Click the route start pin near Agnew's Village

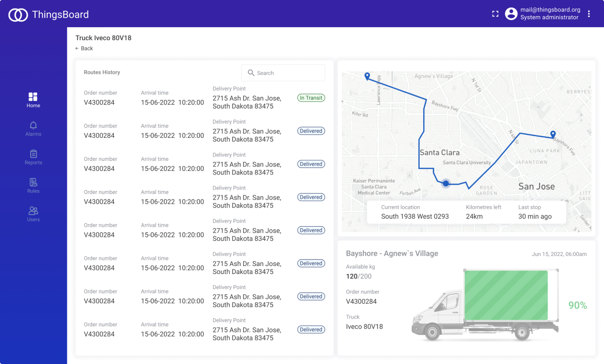[367, 76]
